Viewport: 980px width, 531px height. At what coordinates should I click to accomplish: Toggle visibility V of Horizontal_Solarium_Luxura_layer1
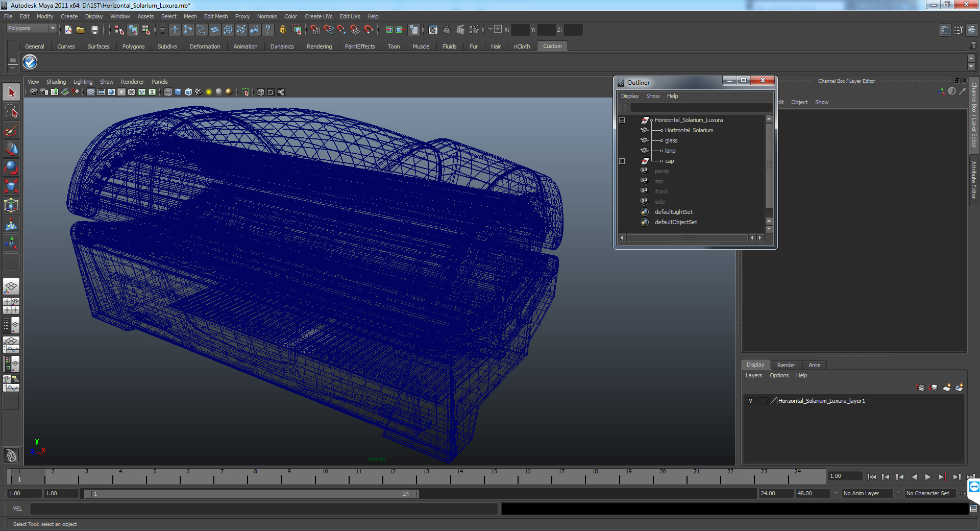[750, 401]
